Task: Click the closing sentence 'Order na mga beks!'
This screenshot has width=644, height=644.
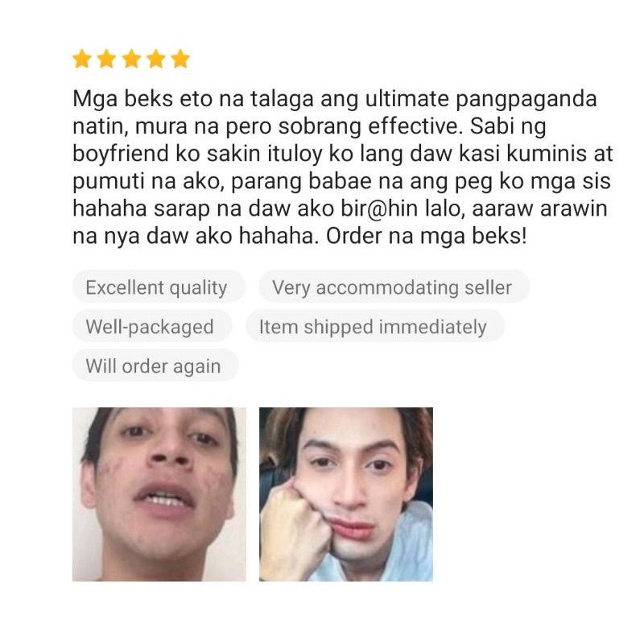Action: tap(426, 237)
